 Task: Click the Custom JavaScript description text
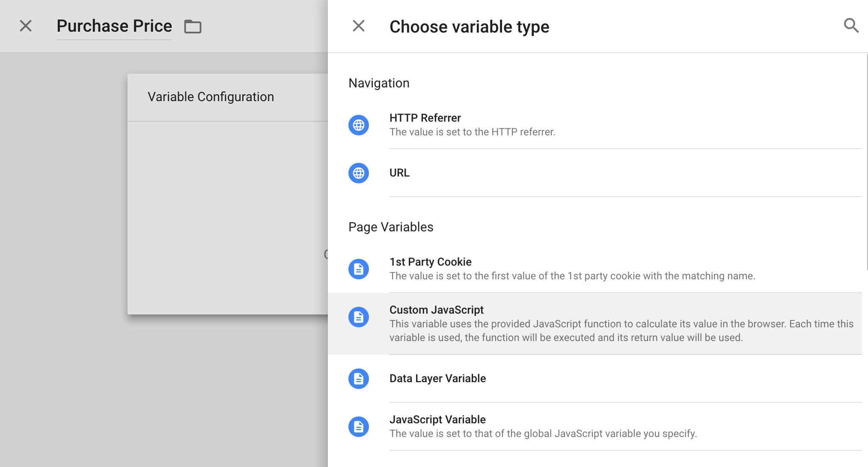click(x=621, y=331)
